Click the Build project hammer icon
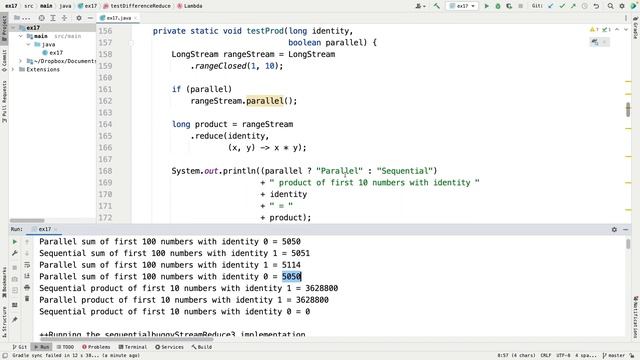The height and width of the screenshot is (360, 640). pos(437,6)
